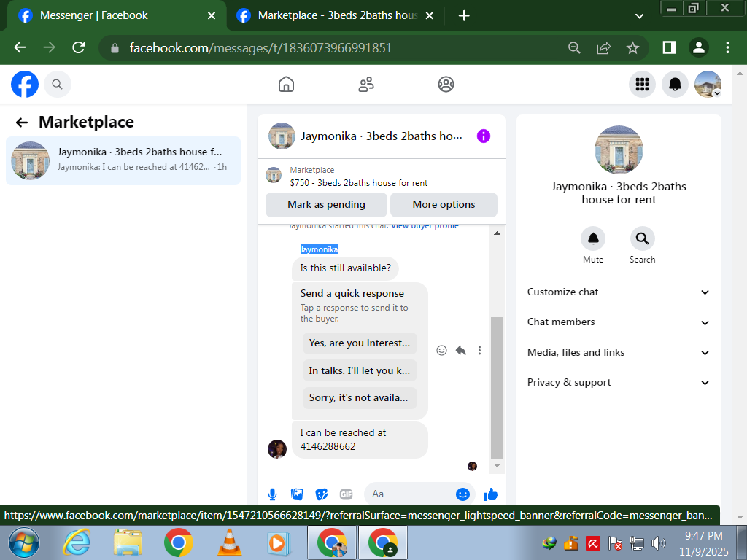Navigate back with Chrome back arrow
Image resolution: width=747 pixels, height=560 pixels.
coord(20,47)
